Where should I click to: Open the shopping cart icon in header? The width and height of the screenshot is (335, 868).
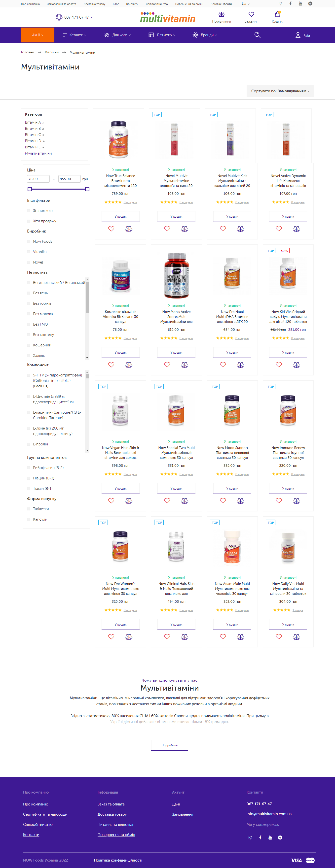point(277,14)
